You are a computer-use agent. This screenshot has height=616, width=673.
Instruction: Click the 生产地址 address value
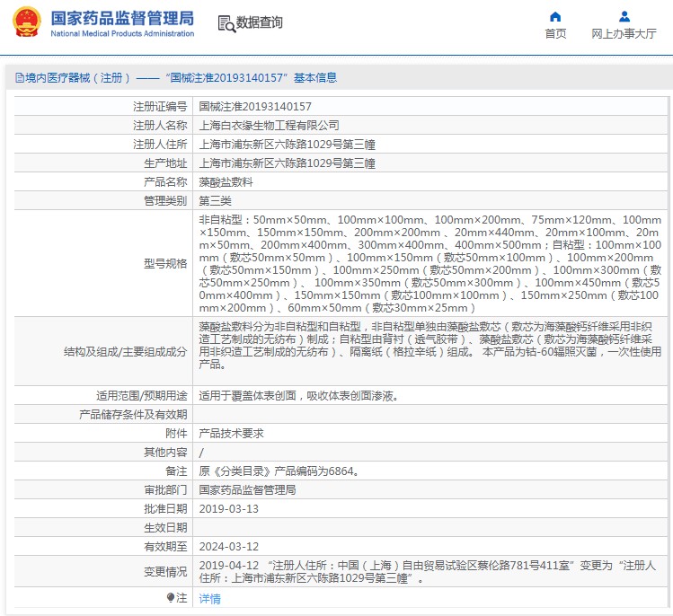pos(288,163)
